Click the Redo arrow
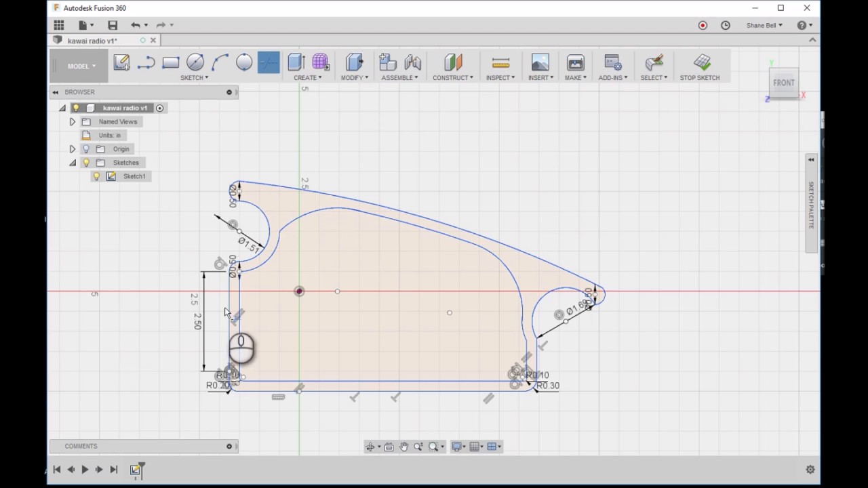The image size is (868, 488). tap(161, 25)
